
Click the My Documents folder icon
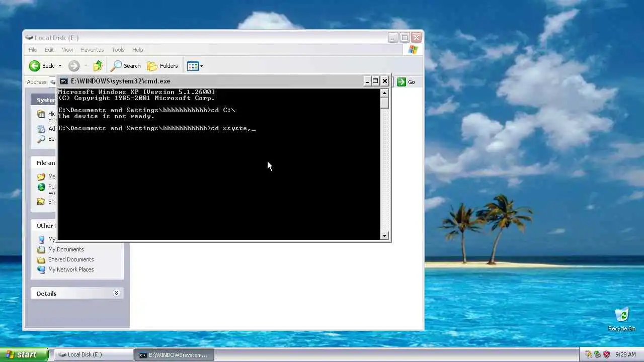(x=41, y=249)
